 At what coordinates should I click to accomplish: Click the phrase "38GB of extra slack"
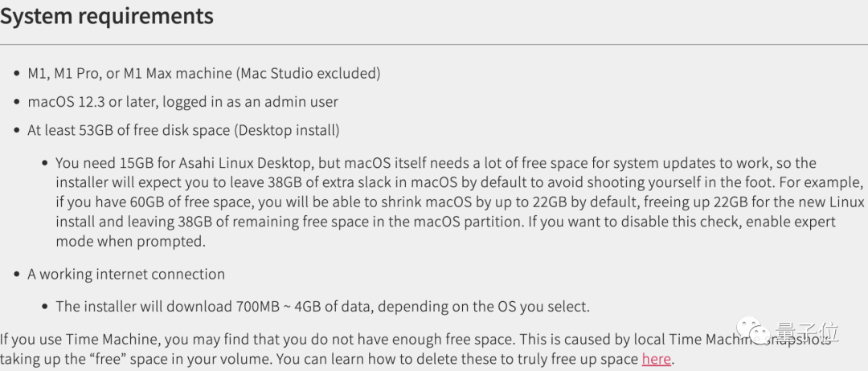[286, 182]
